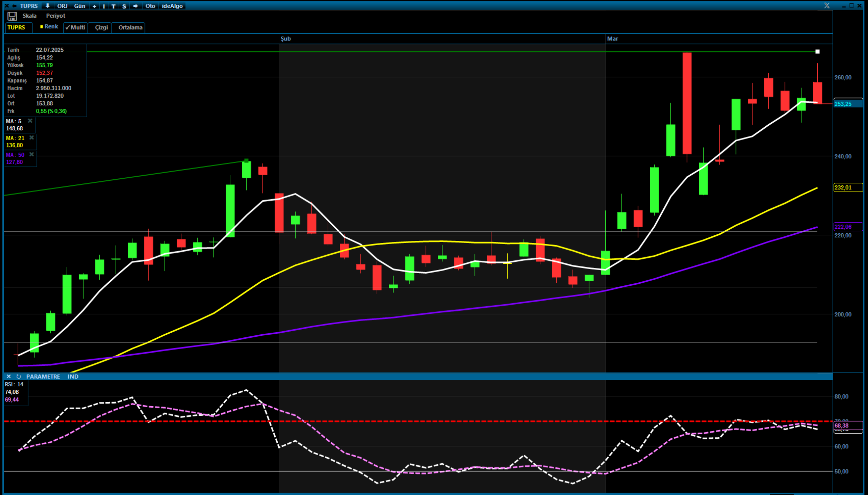
Task: Click the ideAlgo button
Action: [x=172, y=6]
